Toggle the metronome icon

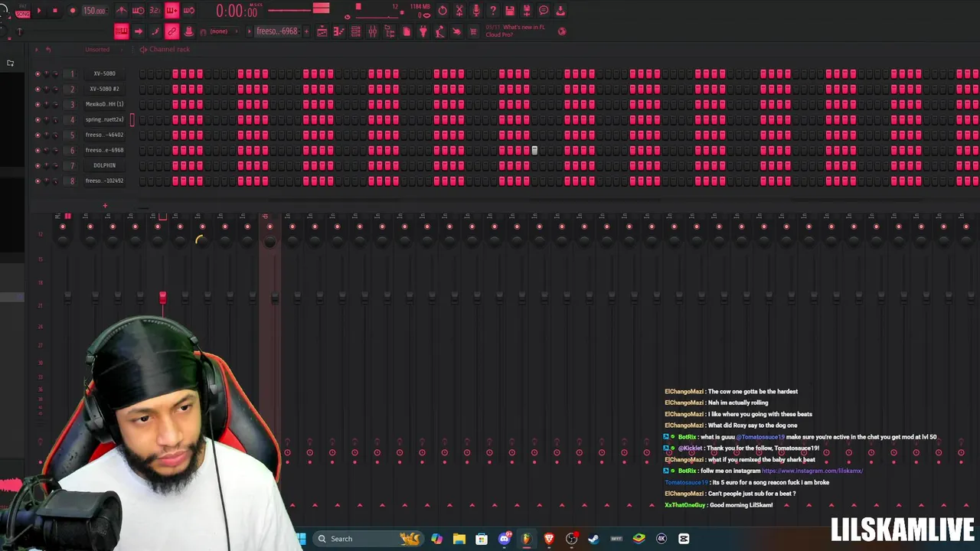(122, 11)
